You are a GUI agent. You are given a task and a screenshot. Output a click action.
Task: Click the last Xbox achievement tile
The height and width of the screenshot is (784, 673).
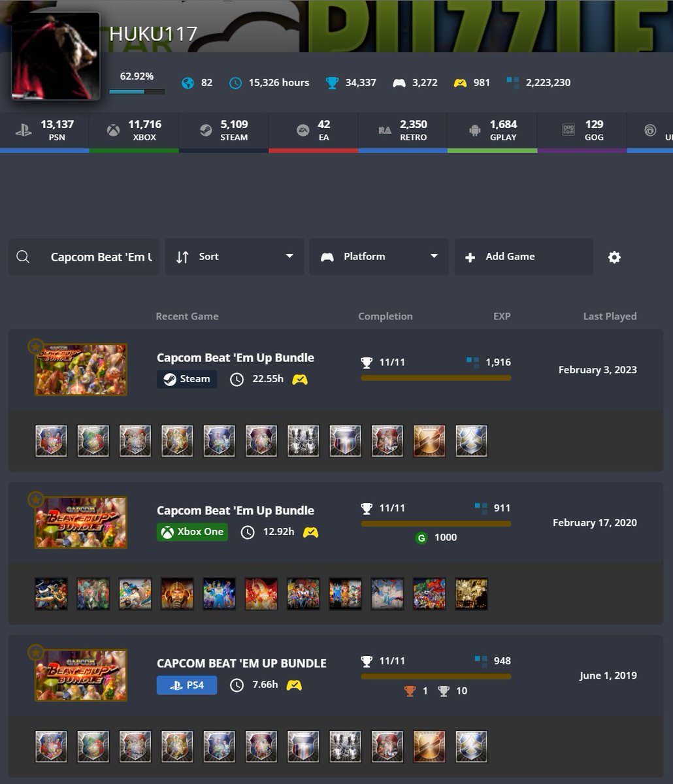tap(471, 594)
